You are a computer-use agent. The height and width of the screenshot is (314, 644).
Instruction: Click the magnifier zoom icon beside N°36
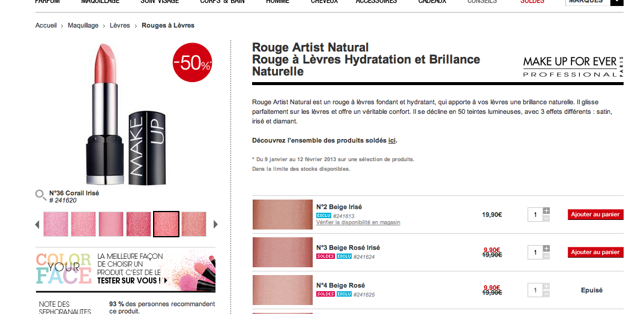point(41,195)
